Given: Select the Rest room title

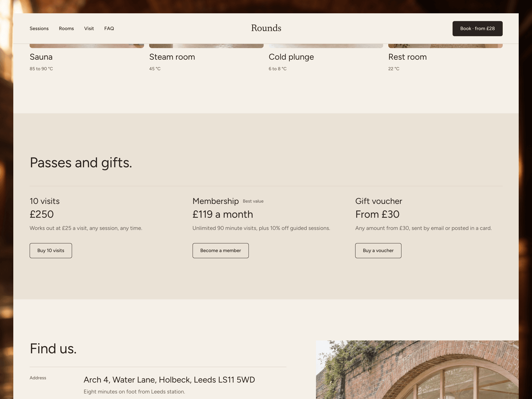Looking at the screenshot, I should (407, 57).
